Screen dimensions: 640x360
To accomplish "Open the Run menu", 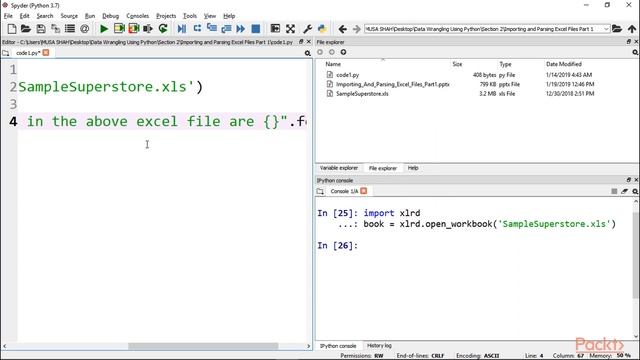I will pyautogui.click(x=90, y=16).
